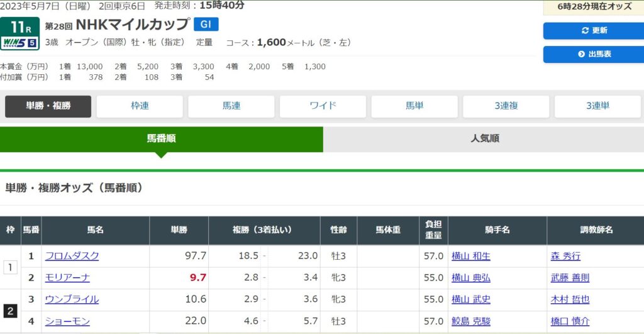The image size is (644, 334).
Task: Click the 11R race number icon
Action: pos(20,28)
